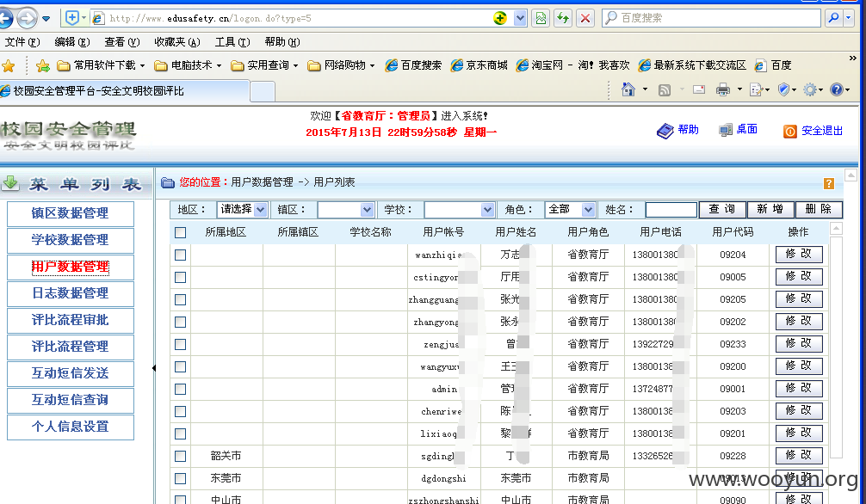The width and height of the screenshot is (866, 504).
Task: Click the refresh page icon
Action: tap(563, 18)
